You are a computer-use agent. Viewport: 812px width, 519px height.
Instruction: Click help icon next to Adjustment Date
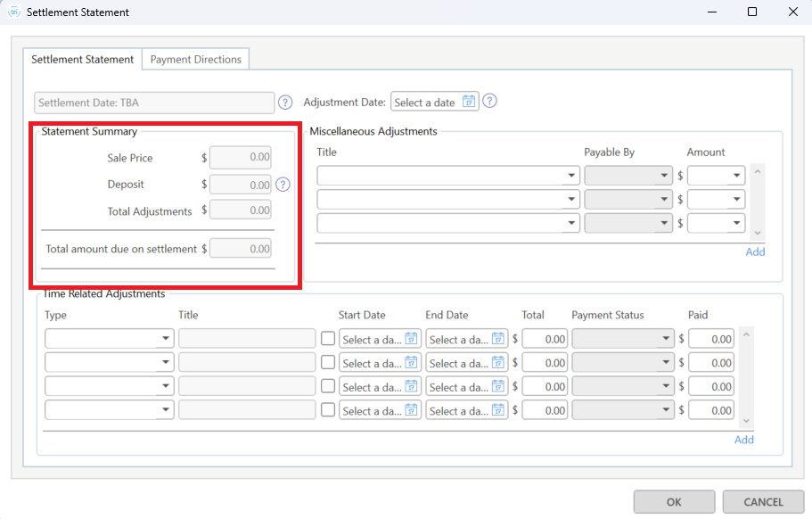(489, 101)
